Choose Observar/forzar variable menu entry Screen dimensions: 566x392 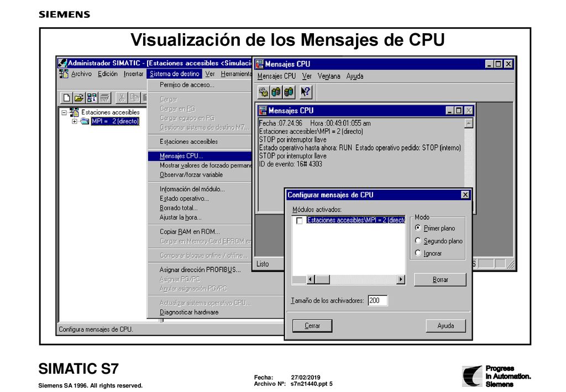pyautogui.click(x=199, y=175)
